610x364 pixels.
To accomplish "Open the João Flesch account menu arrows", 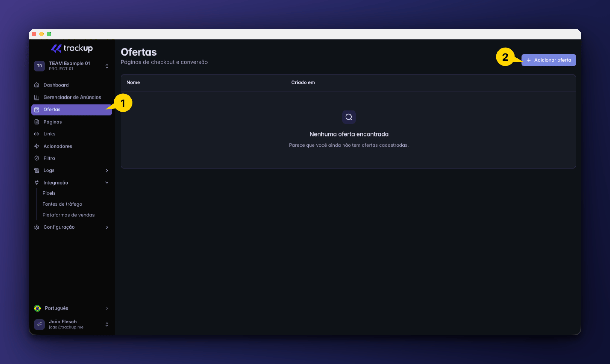I will [107, 325].
